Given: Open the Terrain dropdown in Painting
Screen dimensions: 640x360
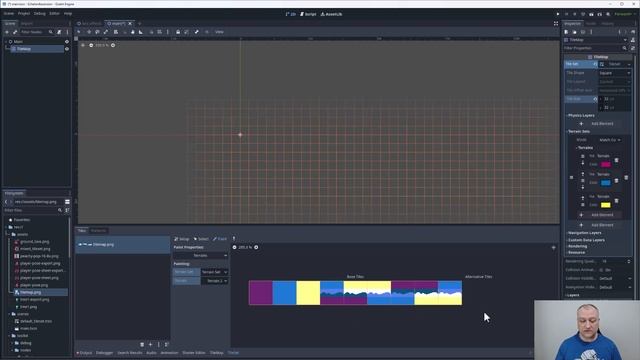Looking at the screenshot, I should click(214, 281).
